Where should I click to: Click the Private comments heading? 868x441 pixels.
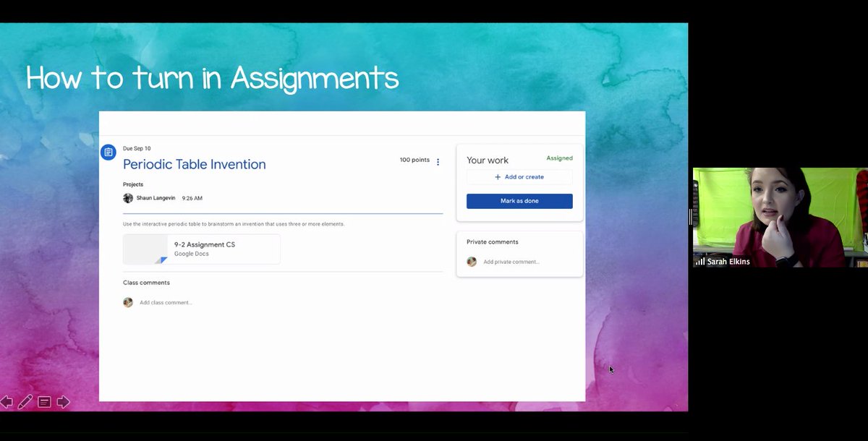(x=493, y=242)
